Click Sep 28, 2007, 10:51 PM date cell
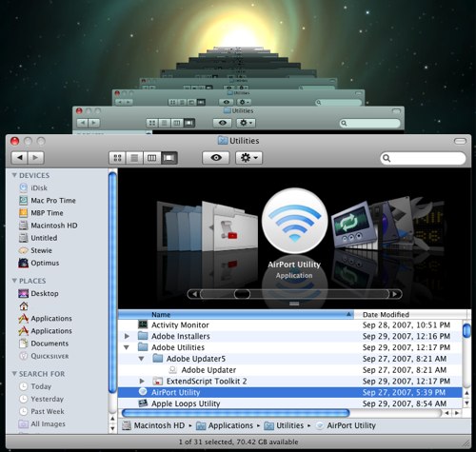This screenshot has width=476, height=452. [x=407, y=324]
